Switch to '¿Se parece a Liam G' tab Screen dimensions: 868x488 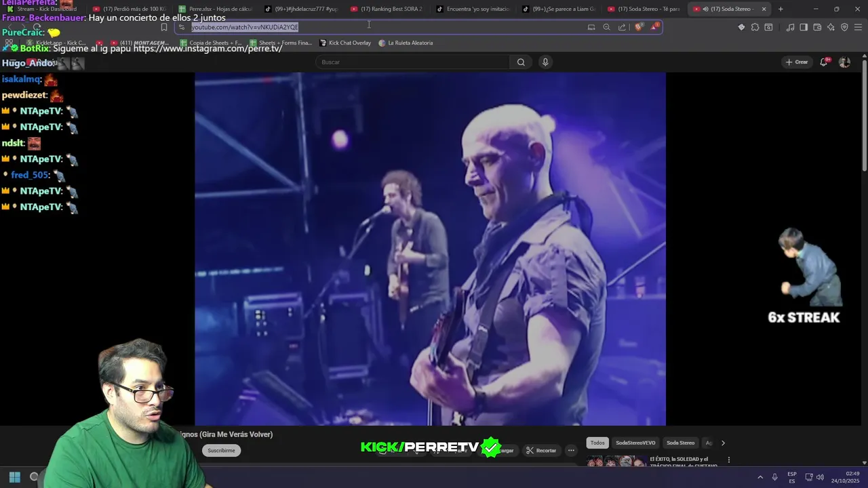click(x=559, y=9)
